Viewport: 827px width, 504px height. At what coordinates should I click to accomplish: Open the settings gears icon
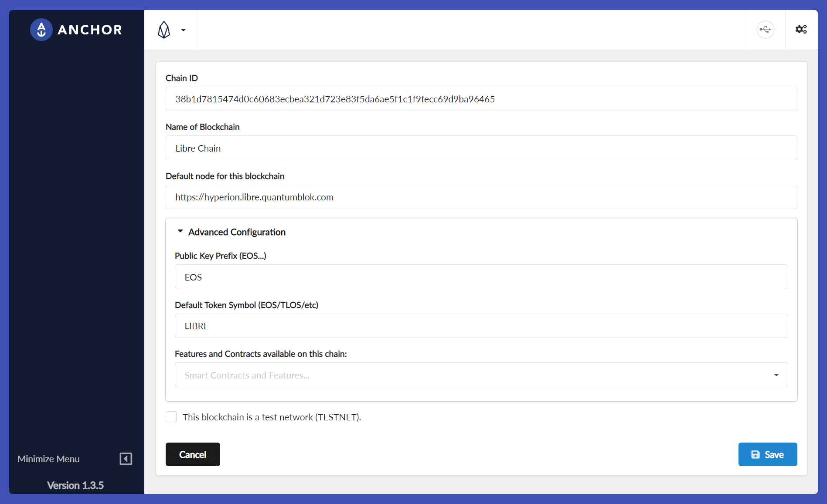[x=801, y=29]
